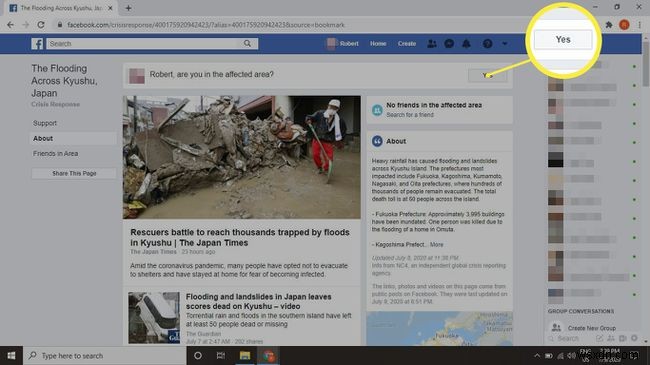Click new message compose icon in chat bar

[x=599, y=338]
